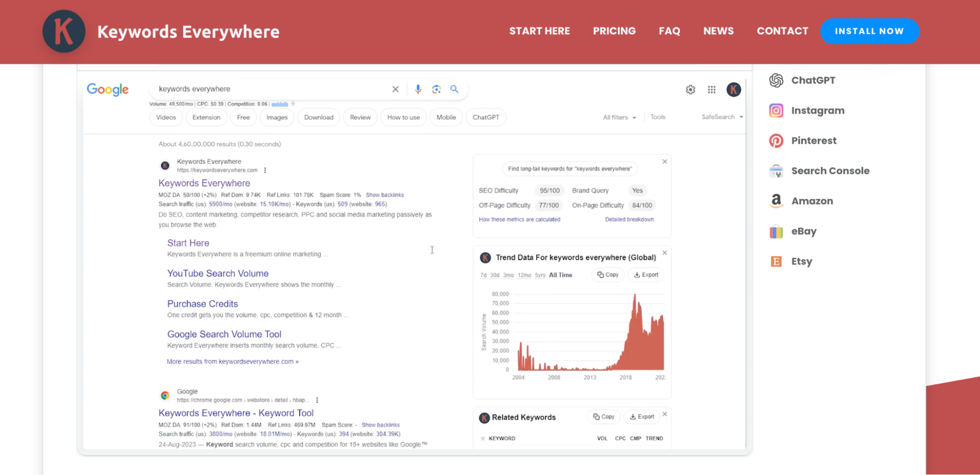Select the Amazon icon

pyautogui.click(x=776, y=201)
